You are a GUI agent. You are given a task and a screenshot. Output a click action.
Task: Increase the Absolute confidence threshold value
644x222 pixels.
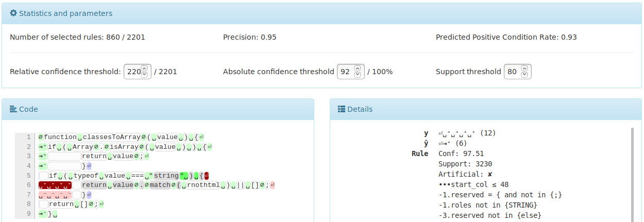tap(359, 69)
